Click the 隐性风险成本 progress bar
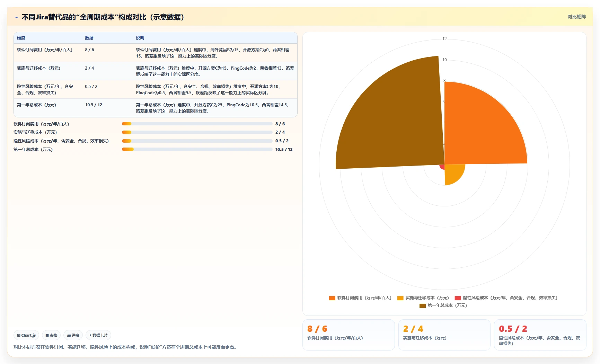This screenshot has width=600, height=364. tap(197, 141)
